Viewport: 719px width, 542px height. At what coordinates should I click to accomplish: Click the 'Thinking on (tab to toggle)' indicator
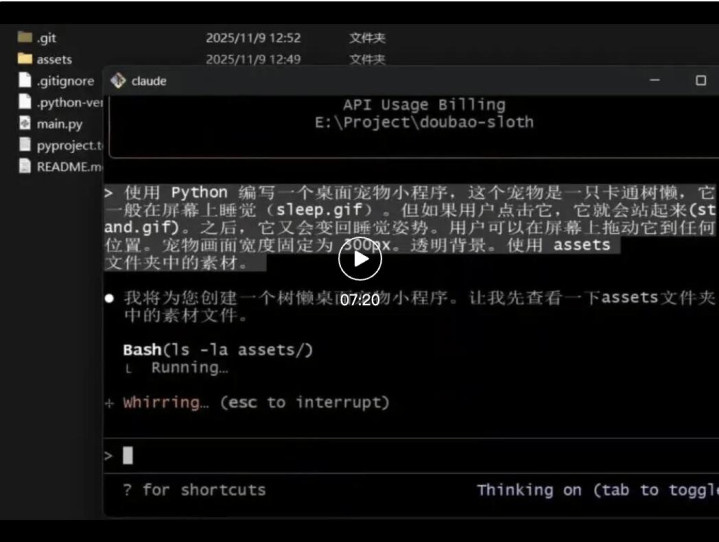597,490
